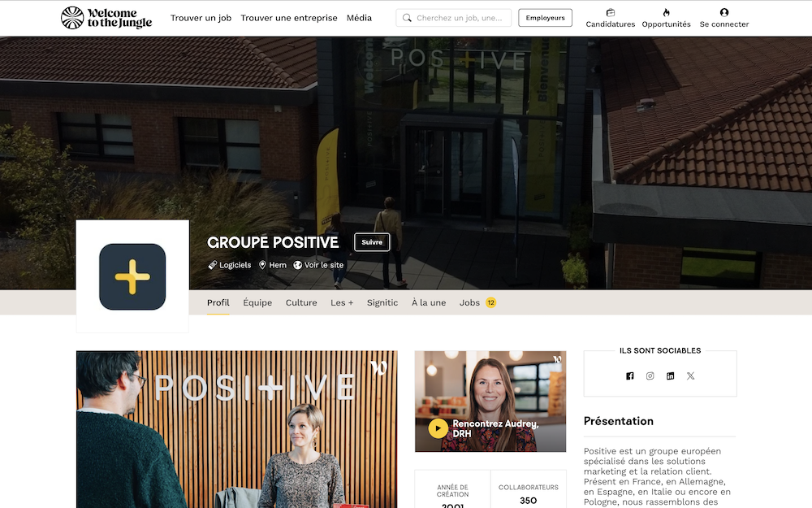The width and height of the screenshot is (812, 508).
Task: Open the Jobs tab with 12 badge
Action: click(477, 302)
